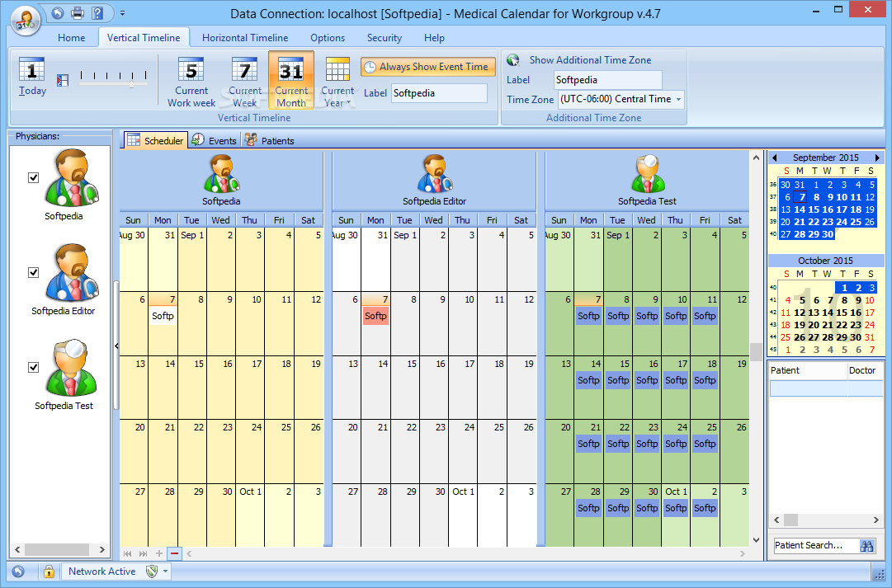The height and width of the screenshot is (588, 892).
Task: Click the first record navigator button
Action: tap(127, 553)
